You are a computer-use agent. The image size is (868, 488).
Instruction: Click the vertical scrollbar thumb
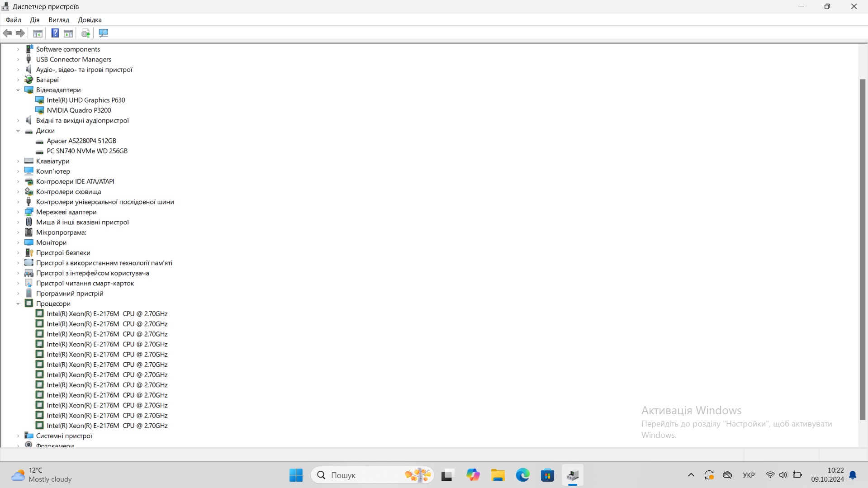[863, 249]
